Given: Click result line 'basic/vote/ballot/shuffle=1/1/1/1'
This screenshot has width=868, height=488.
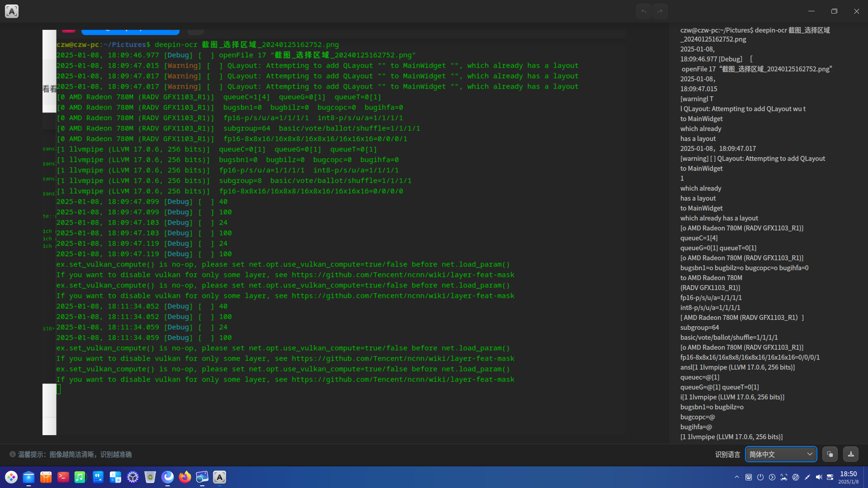Looking at the screenshot, I should 729,338.
